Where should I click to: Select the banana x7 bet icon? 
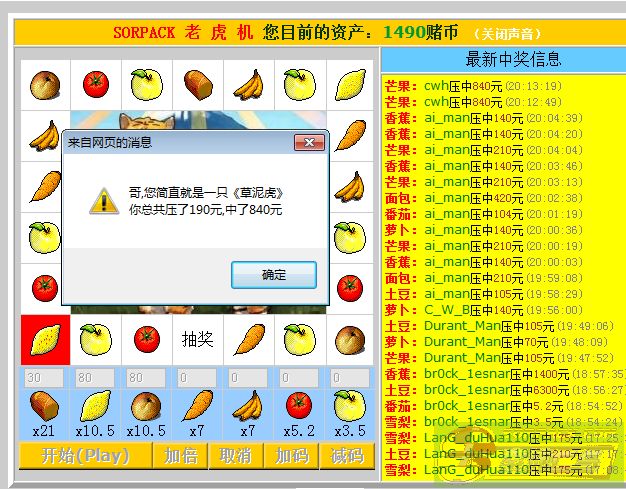coord(248,405)
